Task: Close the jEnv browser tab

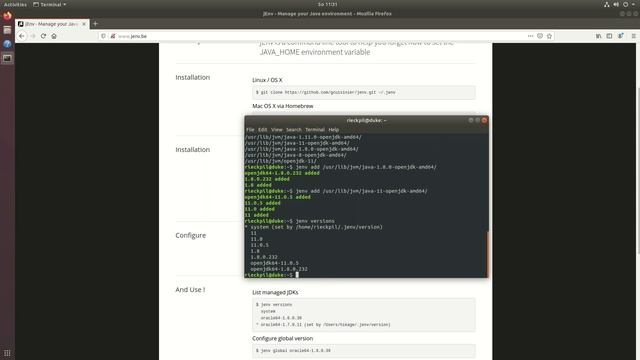Action: pos(84,24)
